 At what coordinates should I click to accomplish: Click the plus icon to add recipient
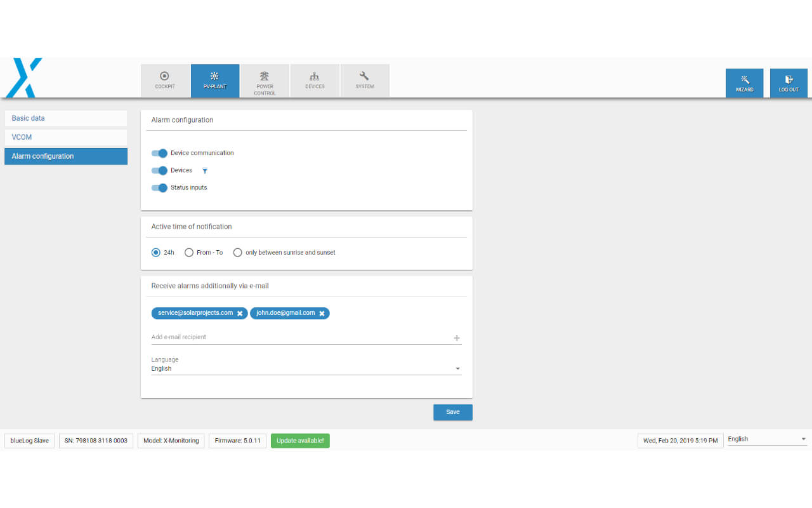click(457, 338)
